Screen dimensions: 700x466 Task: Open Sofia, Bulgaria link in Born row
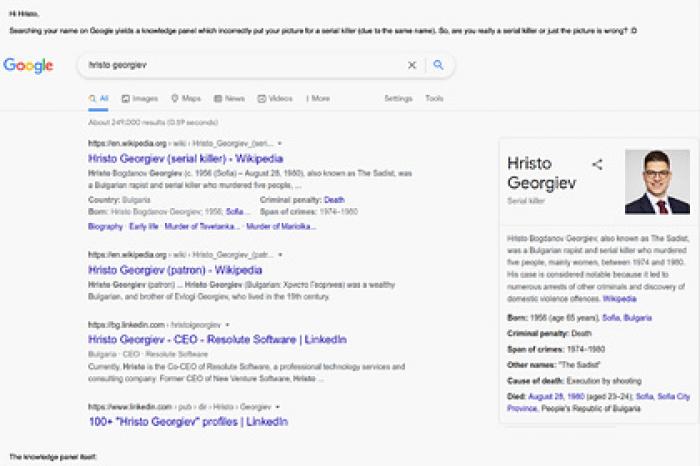[x=627, y=318]
